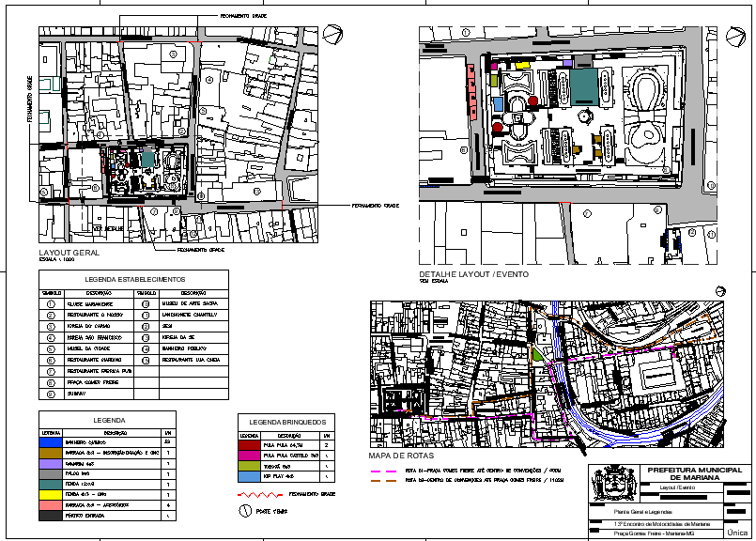Expand the Legenda Brinquedos panel header
The image size is (756, 541).
[286, 422]
